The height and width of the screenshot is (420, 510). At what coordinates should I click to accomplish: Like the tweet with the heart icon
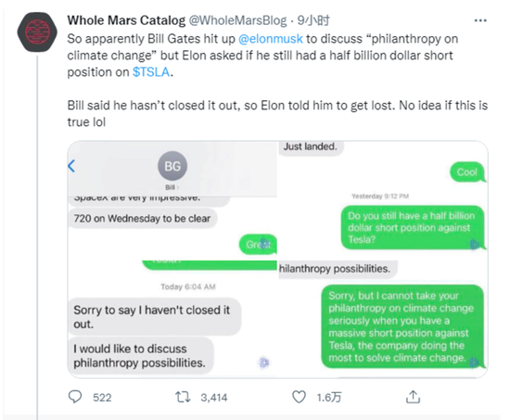pyautogui.click(x=299, y=397)
